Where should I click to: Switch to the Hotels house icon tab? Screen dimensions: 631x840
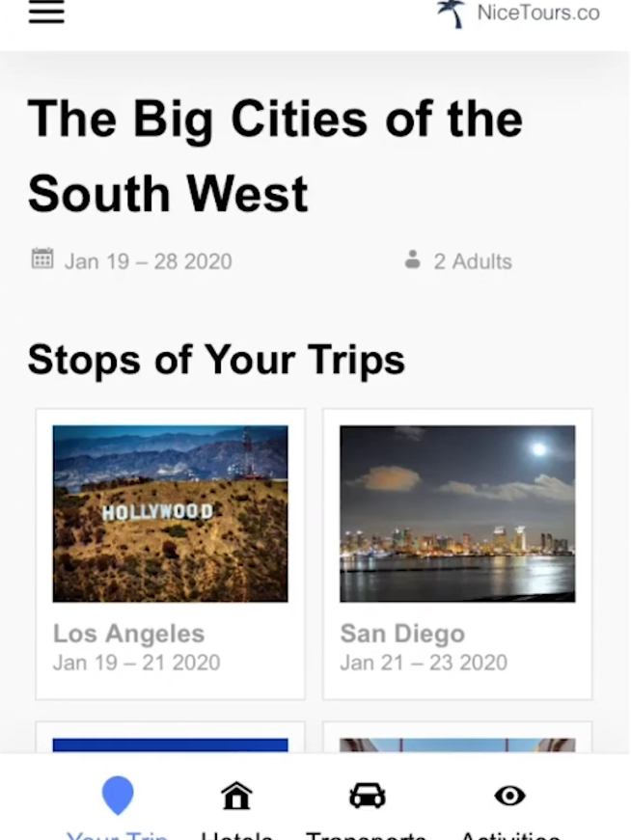pos(236,797)
